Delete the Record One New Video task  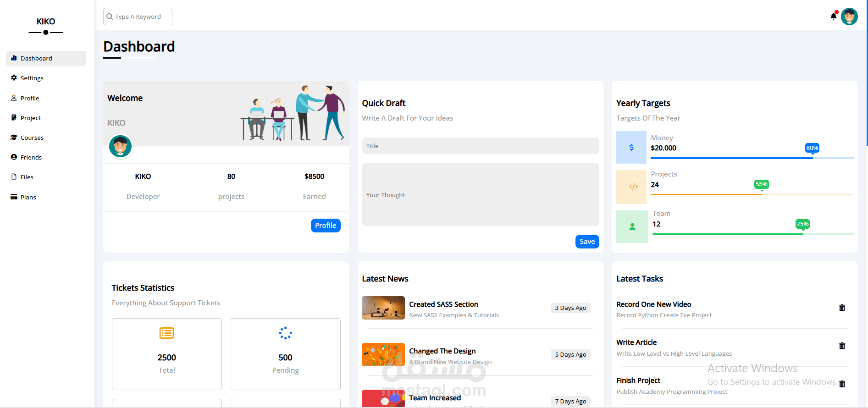point(842,308)
